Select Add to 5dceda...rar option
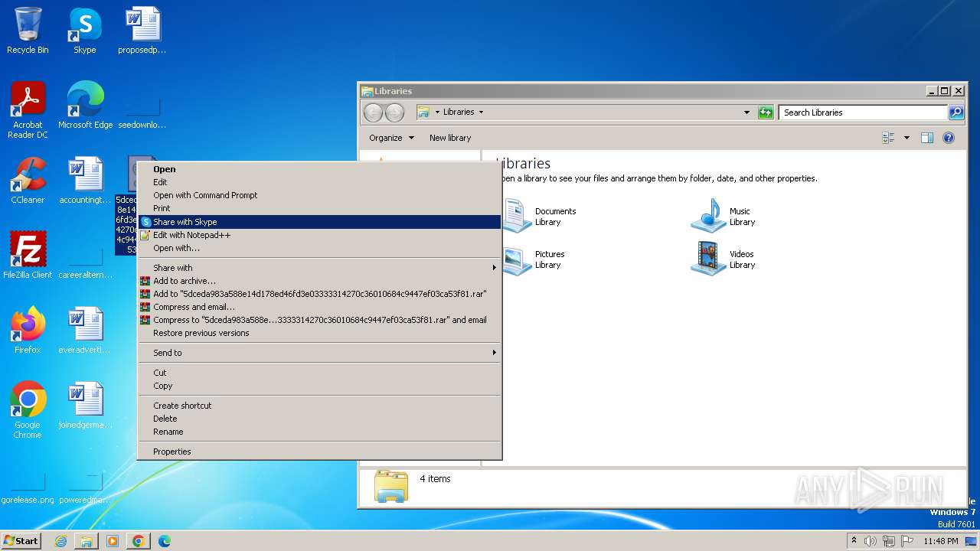980x551 pixels. pyautogui.click(x=318, y=294)
